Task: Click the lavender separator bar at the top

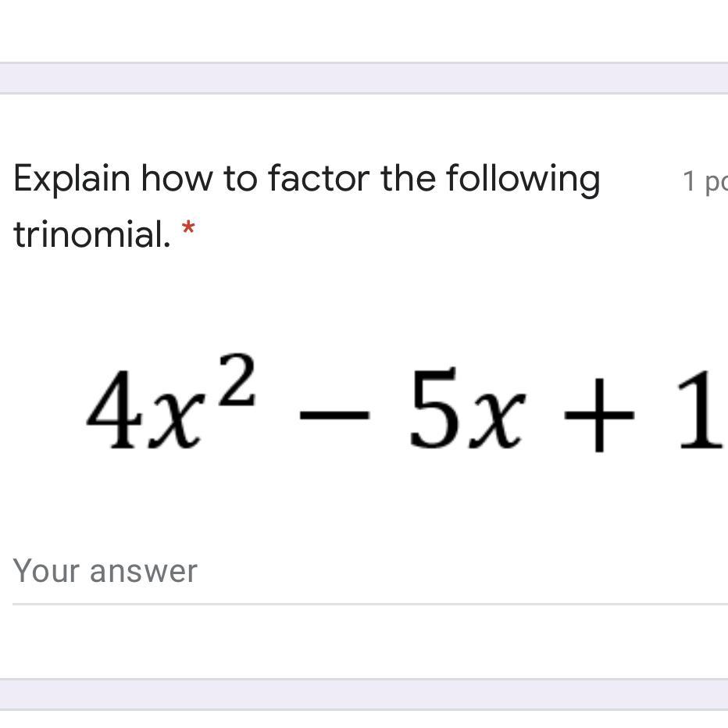Action: coord(364,78)
